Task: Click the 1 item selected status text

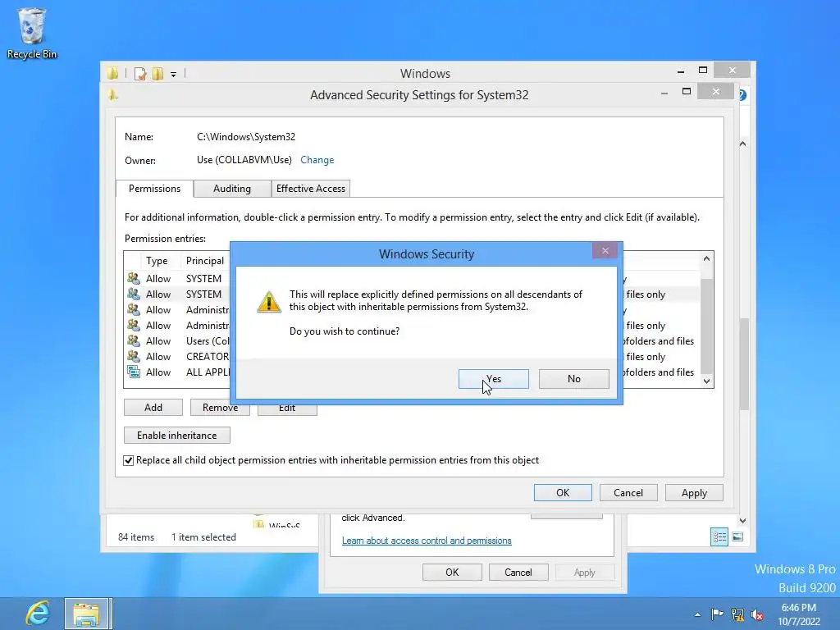Action: pos(203,536)
